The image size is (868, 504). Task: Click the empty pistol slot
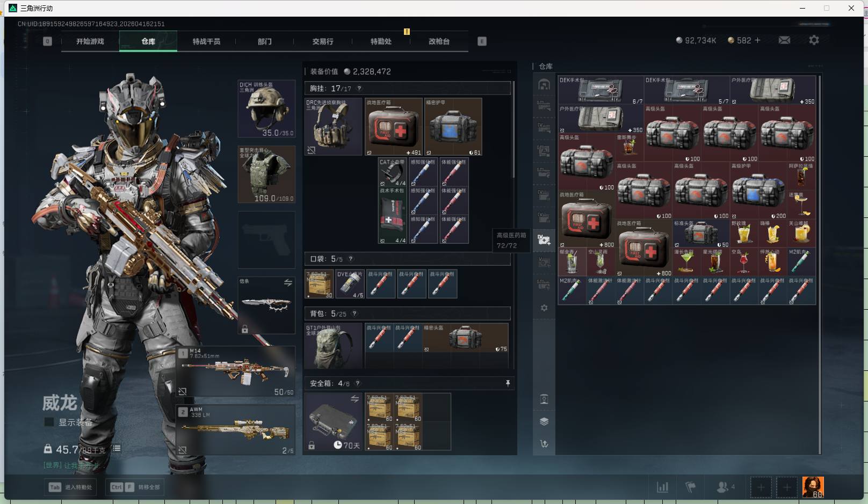[x=266, y=240]
